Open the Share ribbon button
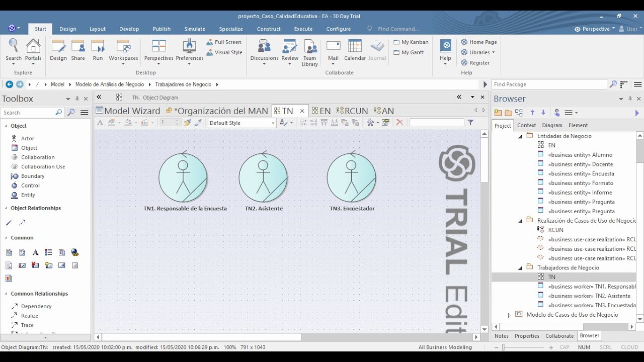Viewport: 644px width, 362px height. point(78,50)
